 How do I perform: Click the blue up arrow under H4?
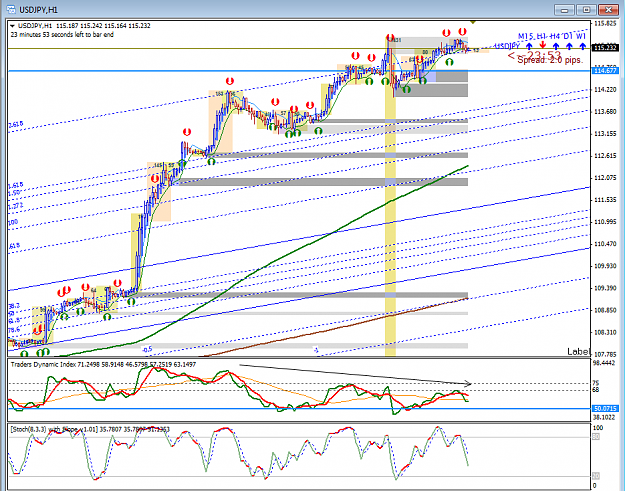[556, 46]
